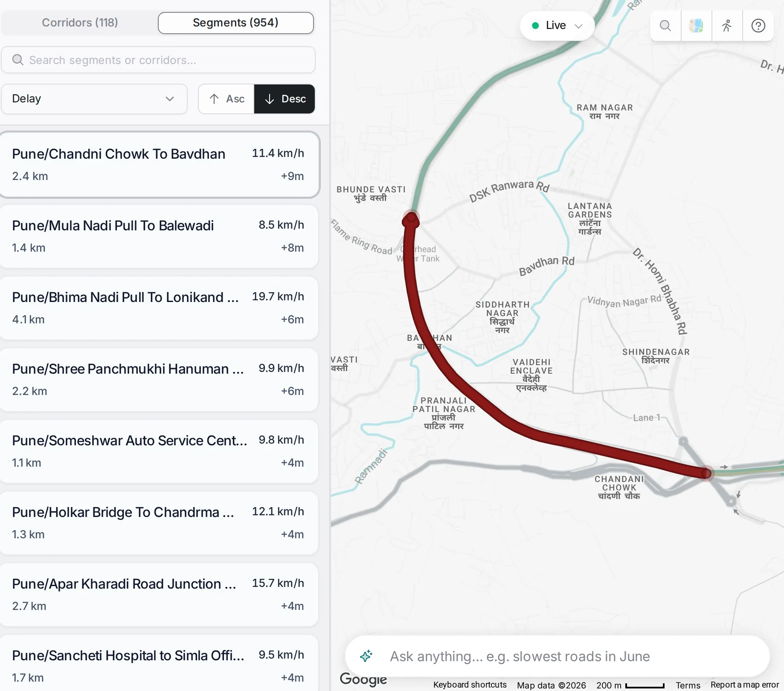Click the 19.7 km/h speed value
Image resolution: width=784 pixels, height=691 pixels.
(x=278, y=296)
